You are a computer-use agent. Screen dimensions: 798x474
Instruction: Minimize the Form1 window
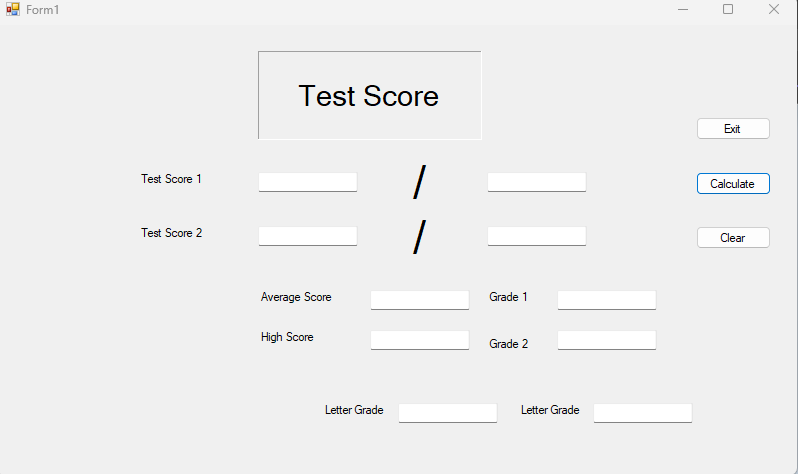(683, 9)
